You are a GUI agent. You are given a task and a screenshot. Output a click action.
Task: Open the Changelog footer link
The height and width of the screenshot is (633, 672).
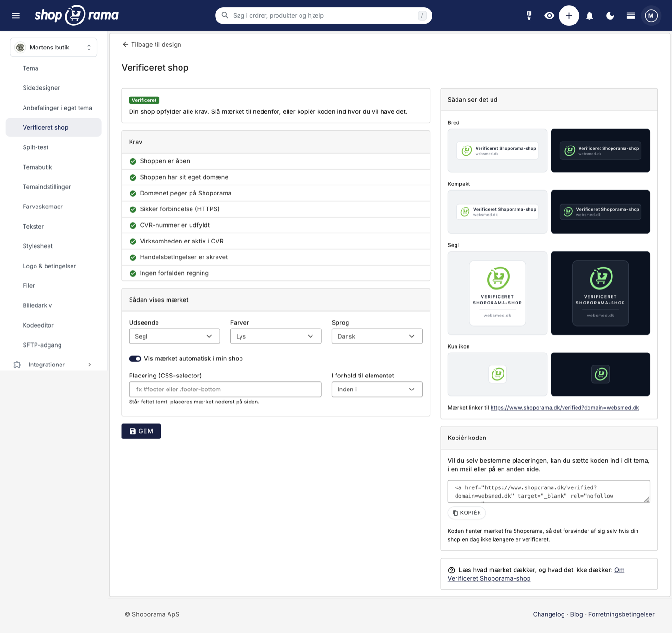click(x=549, y=614)
